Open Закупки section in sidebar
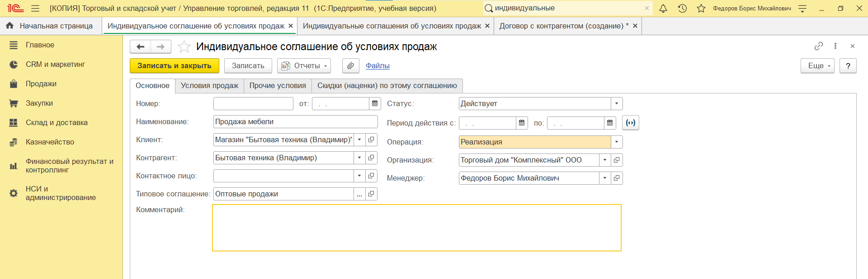This screenshot has width=868, height=279. click(x=39, y=103)
